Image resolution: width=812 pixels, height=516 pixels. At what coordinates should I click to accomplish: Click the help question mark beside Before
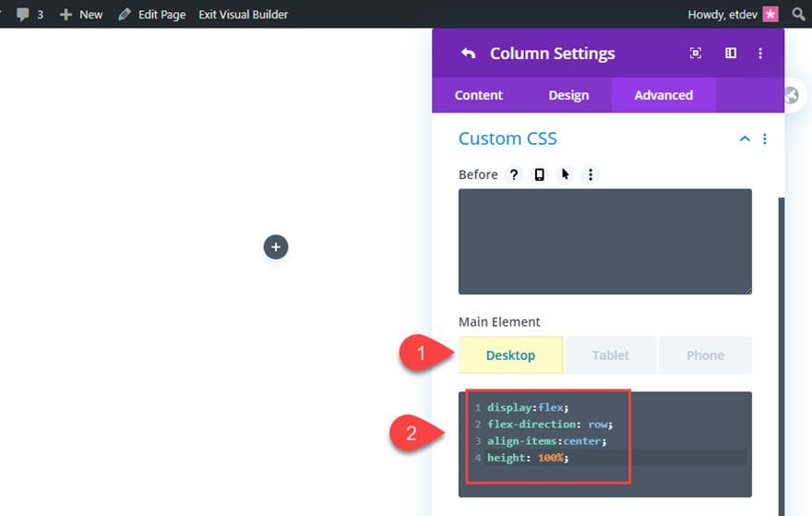(x=514, y=174)
